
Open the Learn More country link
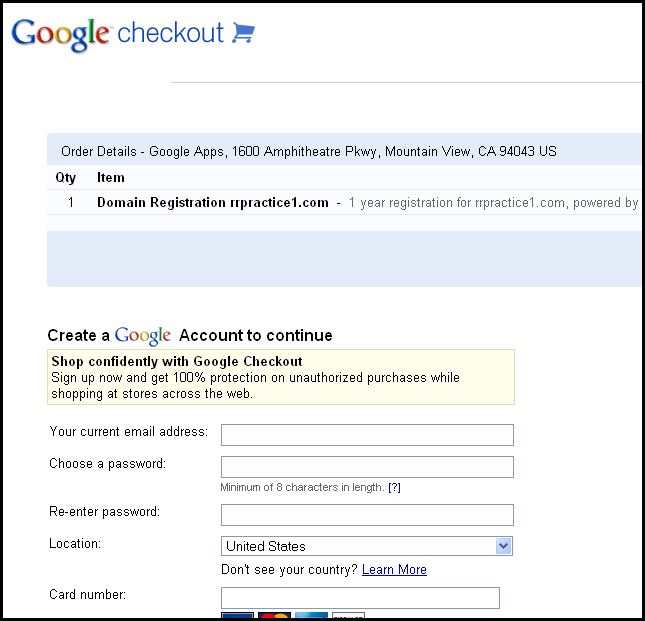(394, 570)
